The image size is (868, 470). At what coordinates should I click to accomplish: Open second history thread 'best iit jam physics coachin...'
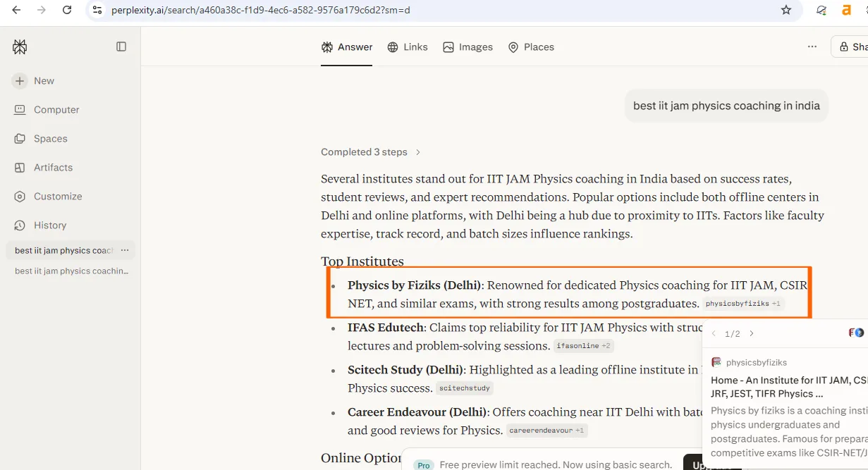tap(71, 271)
